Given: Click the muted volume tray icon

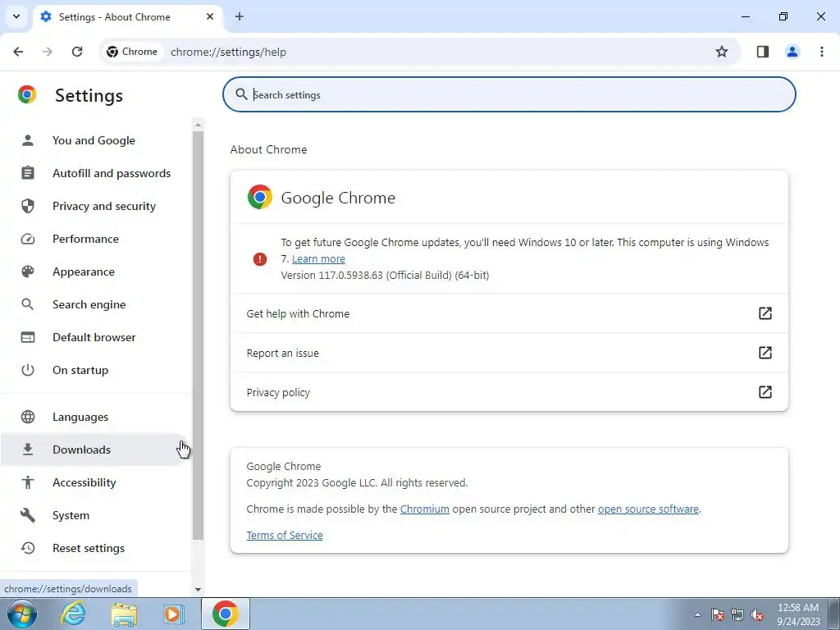Looking at the screenshot, I should click(757, 614).
